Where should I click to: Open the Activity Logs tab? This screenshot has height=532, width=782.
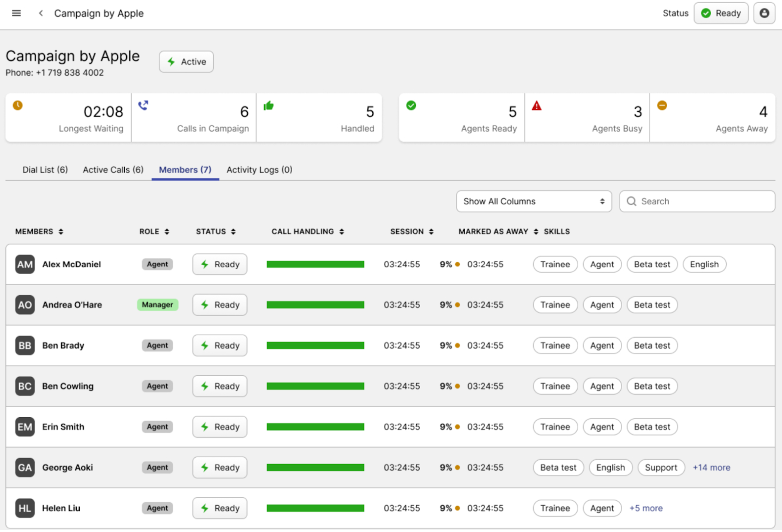pyautogui.click(x=259, y=170)
